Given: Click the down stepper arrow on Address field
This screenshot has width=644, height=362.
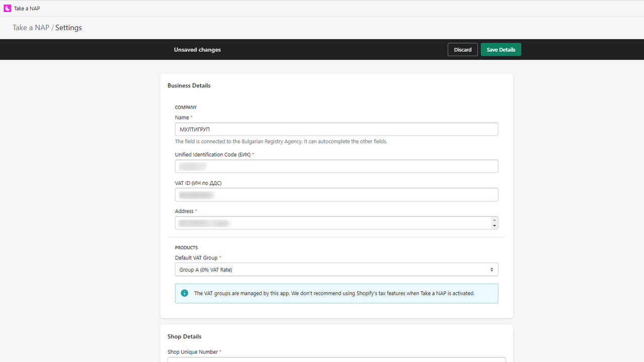Looking at the screenshot, I should pos(494,225).
